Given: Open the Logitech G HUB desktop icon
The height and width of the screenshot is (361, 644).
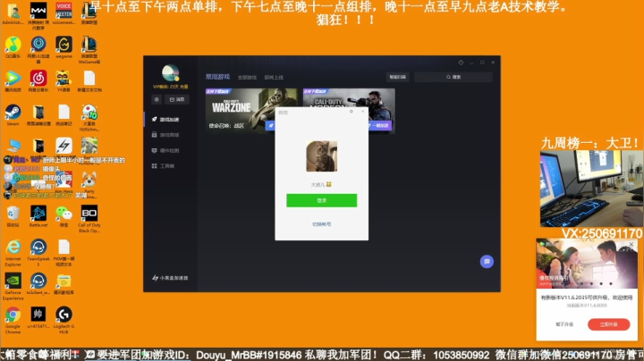Looking at the screenshot, I should [x=64, y=320].
